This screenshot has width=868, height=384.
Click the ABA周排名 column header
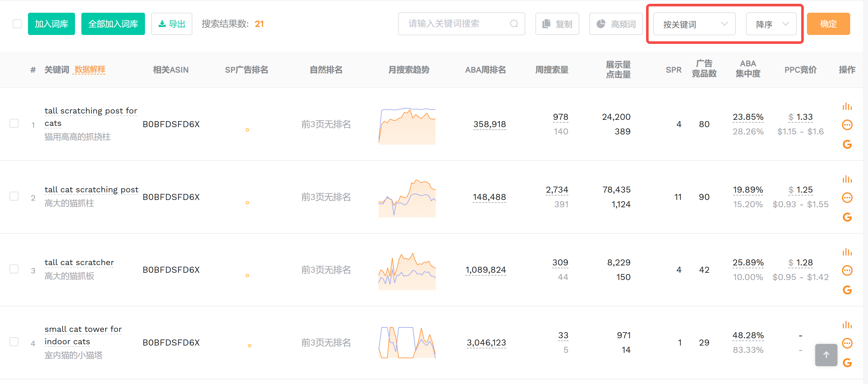485,70
